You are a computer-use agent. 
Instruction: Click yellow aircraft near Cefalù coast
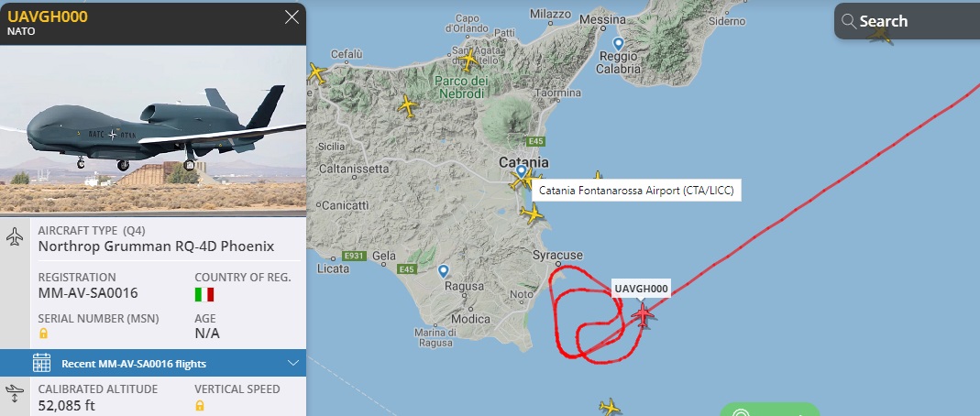[316, 73]
